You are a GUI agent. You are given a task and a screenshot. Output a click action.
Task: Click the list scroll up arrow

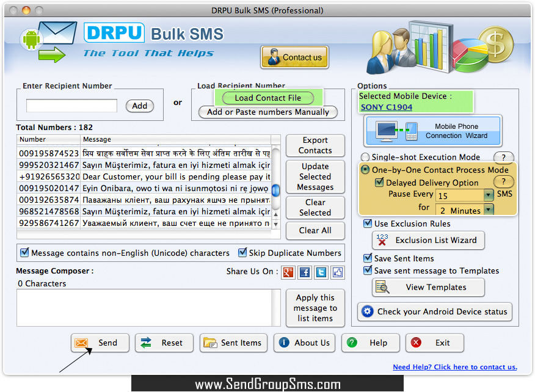click(275, 214)
